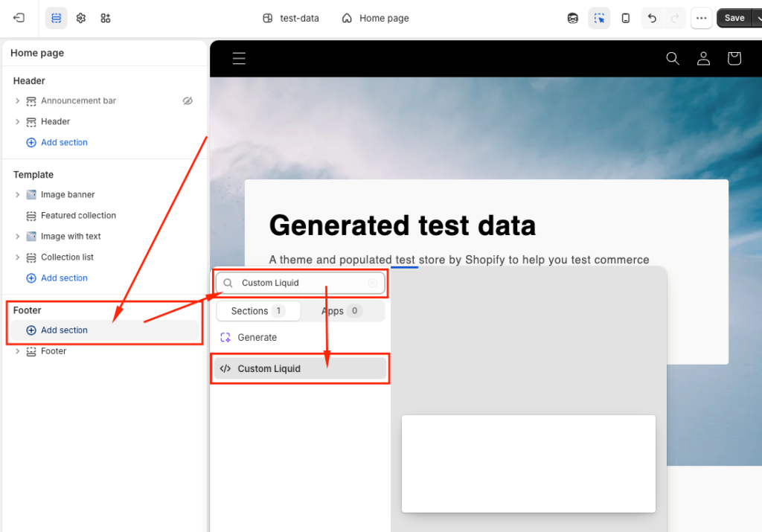
Task: Open the Home page template selector
Action: point(375,18)
